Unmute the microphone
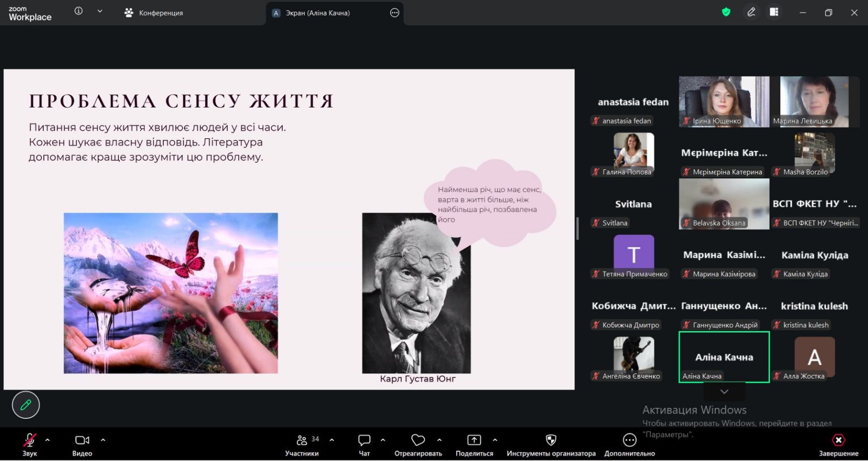 [30, 444]
